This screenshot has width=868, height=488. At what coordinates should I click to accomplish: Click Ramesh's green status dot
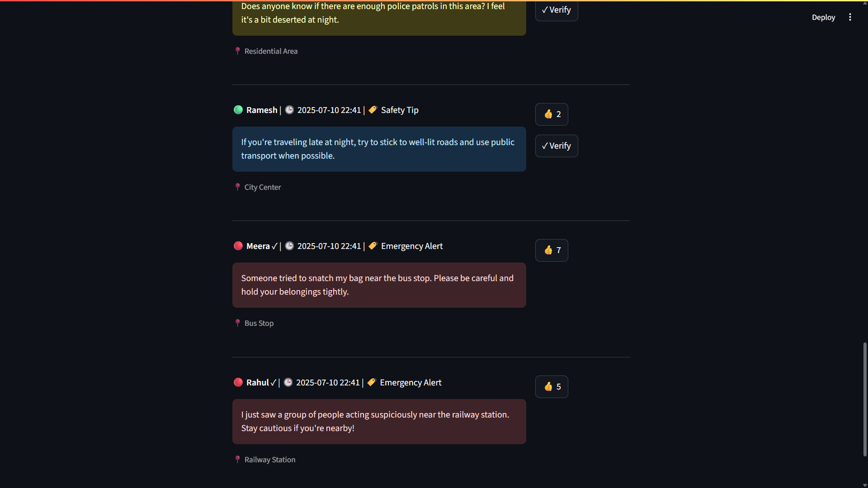tap(238, 110)
